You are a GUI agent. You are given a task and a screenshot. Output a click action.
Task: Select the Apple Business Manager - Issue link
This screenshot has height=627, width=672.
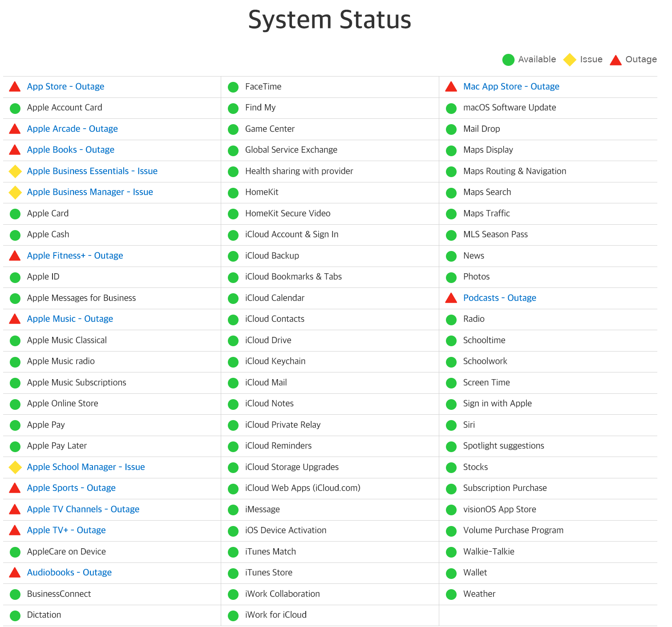point(90,192)
